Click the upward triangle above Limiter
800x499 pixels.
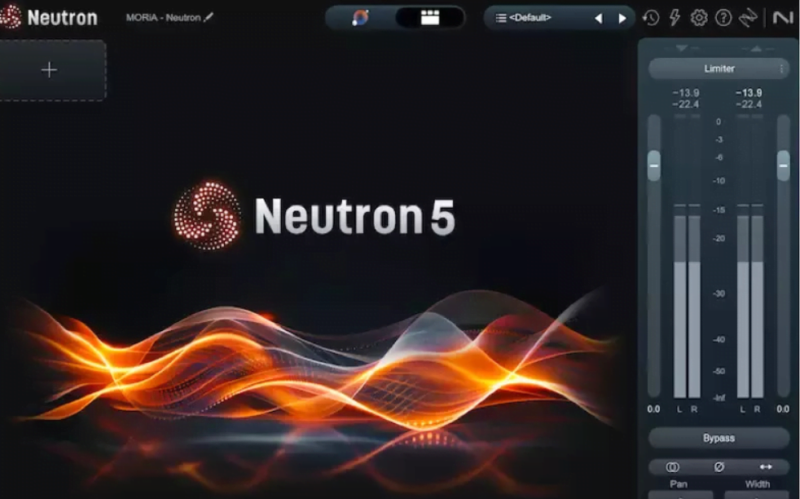(756, 48)
